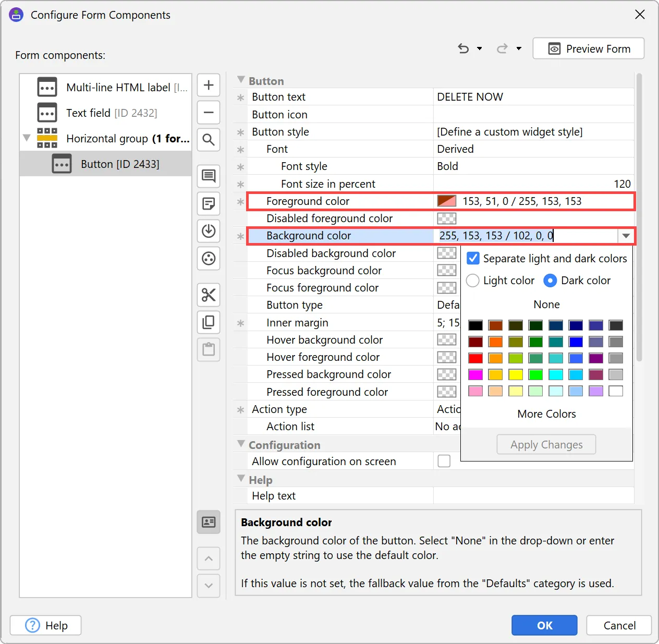Remove the selected form component
The width and height of the screenshot is (659, 644).
click(x=209, y=113)
